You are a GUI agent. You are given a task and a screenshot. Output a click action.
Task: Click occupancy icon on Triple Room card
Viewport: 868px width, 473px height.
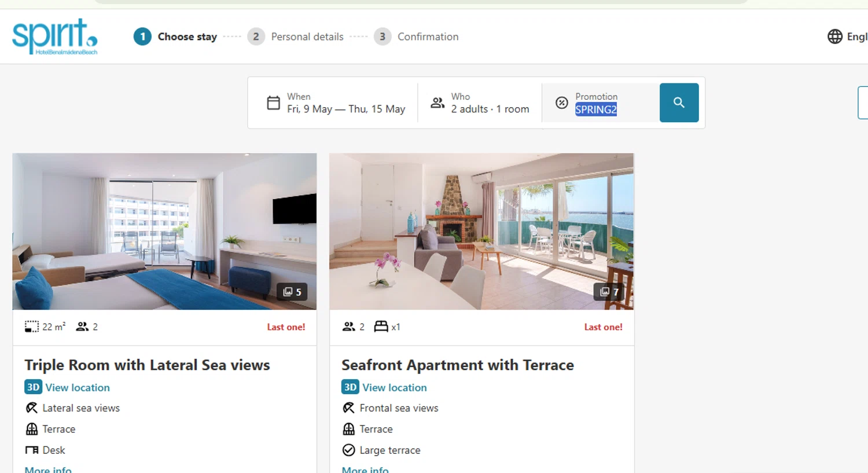pos(82,327)
